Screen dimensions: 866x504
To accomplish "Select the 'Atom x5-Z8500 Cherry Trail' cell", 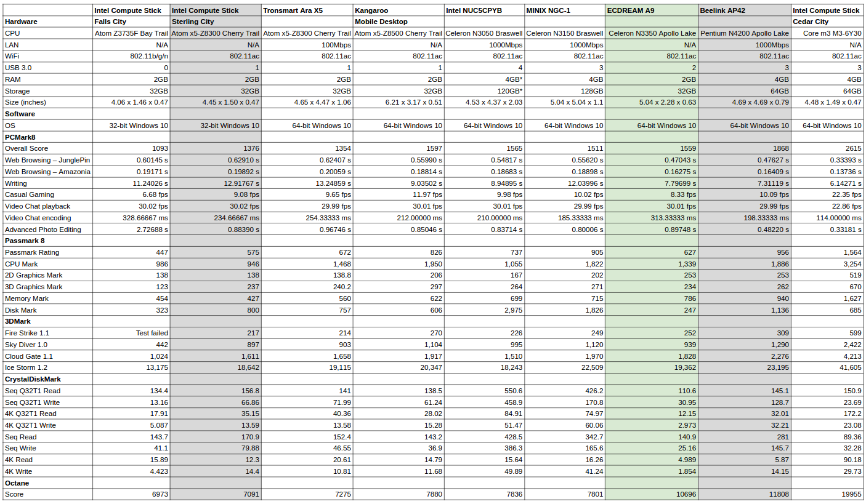I will tap(399, 33).
